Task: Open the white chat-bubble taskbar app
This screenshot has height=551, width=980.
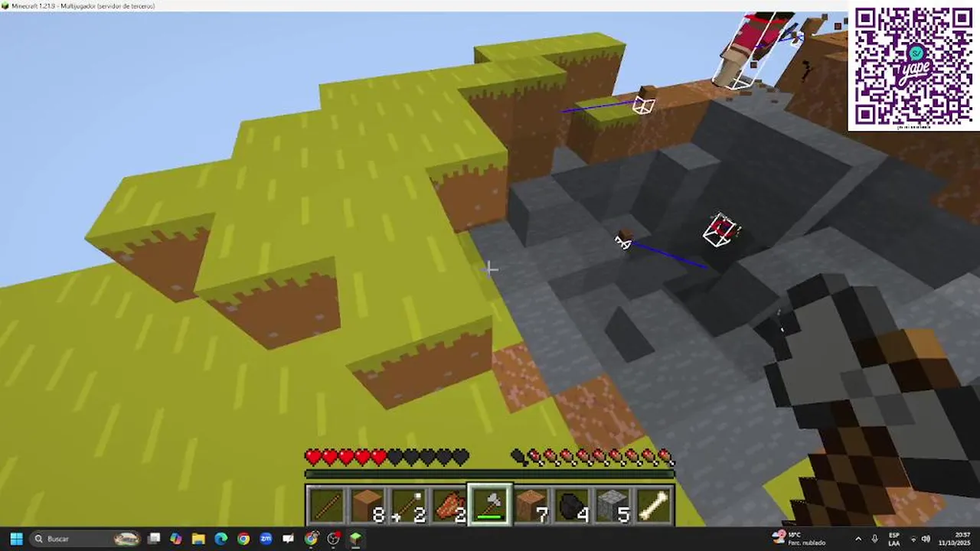Action: [x=289, y=539]
